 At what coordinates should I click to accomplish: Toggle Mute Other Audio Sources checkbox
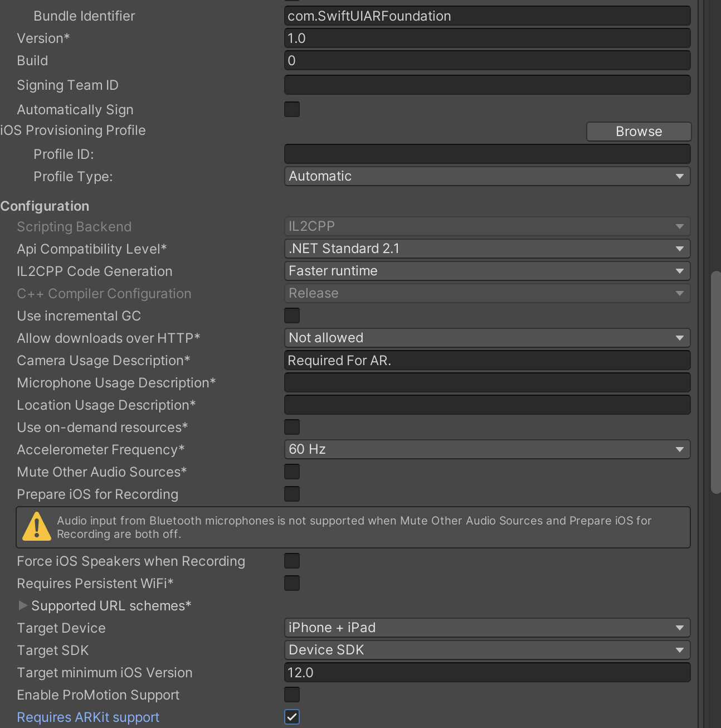[x=292, y=472]
